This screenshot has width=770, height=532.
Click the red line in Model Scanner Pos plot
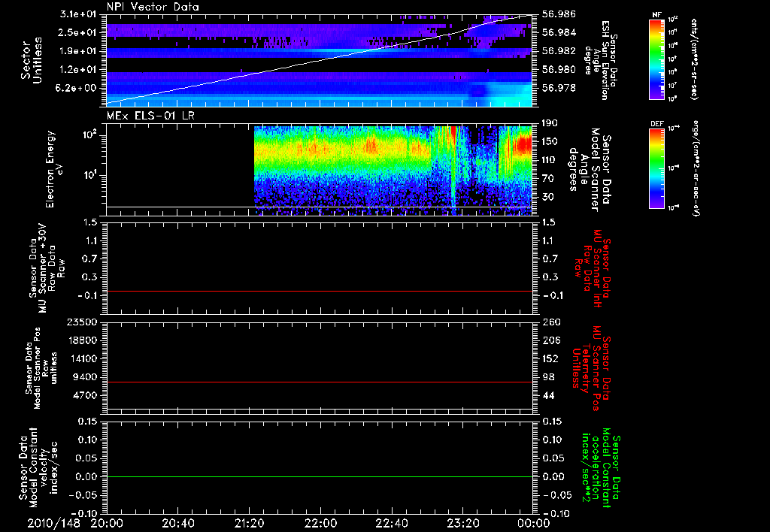pyautogui.click(x=320, y=382)
